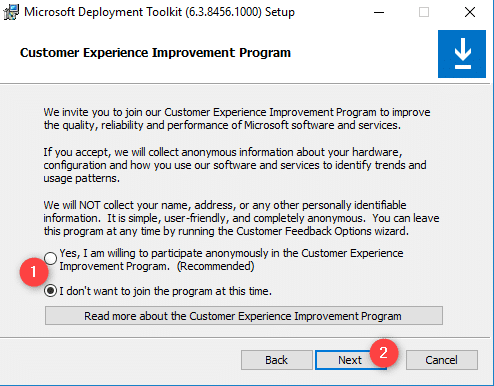
Task: Click the installer icon in the title bar
Action: (11, 12)
